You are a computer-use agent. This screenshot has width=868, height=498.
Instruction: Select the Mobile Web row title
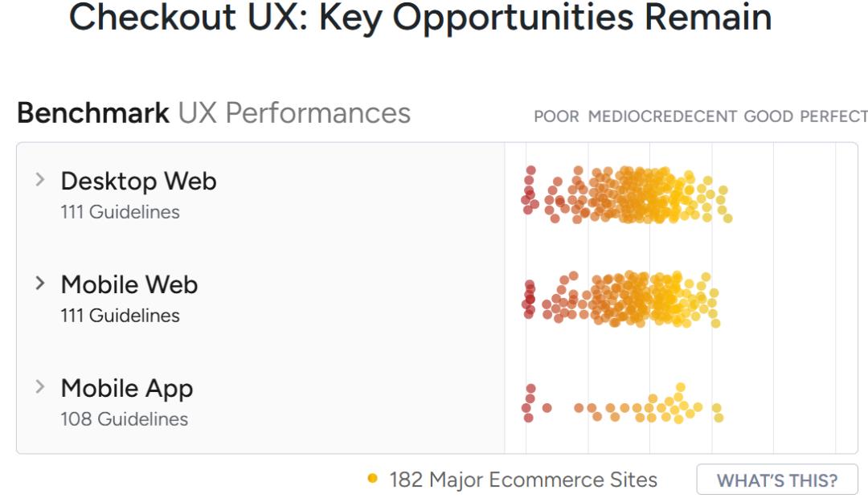tap(129, 284)
